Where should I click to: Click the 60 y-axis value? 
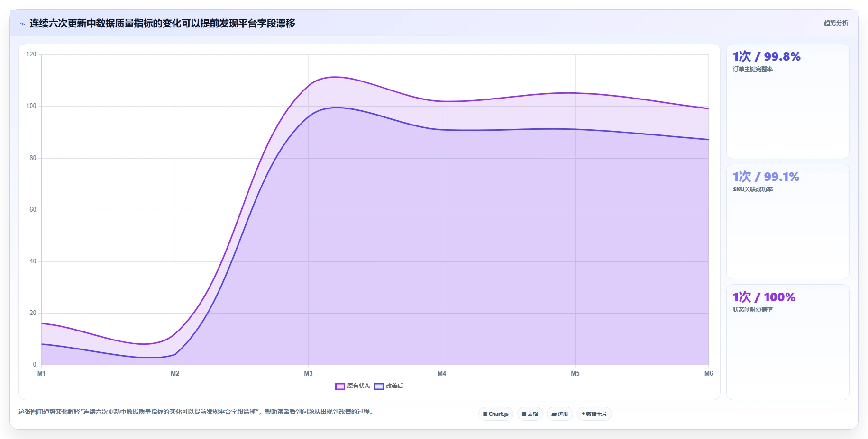click(33, 210)
